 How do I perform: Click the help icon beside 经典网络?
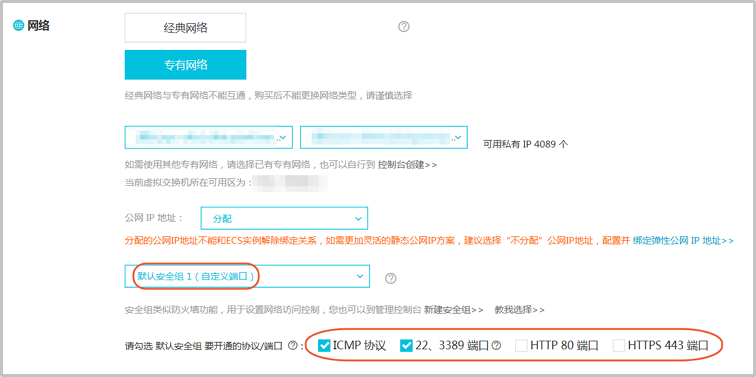pyautogui.click(x=404, y=27)
